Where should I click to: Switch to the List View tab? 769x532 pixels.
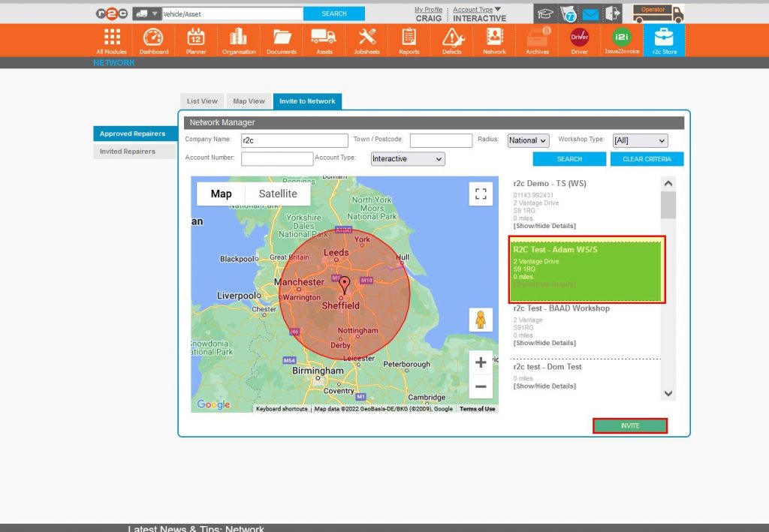[202, 101]
